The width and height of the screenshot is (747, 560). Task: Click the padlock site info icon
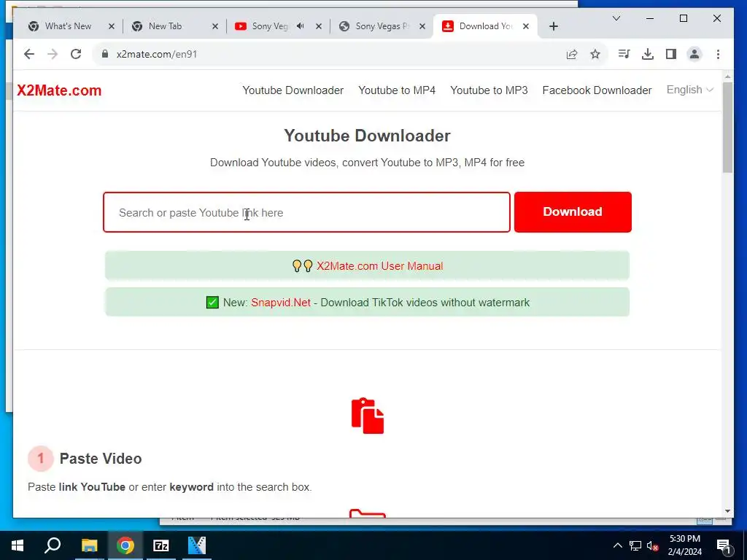click(105, 54)
